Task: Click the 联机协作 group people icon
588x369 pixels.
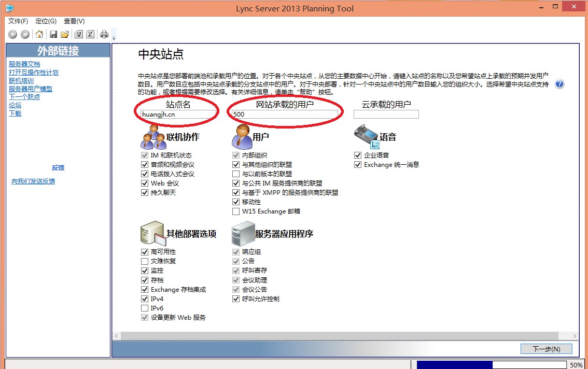Action: coord(153,137)
